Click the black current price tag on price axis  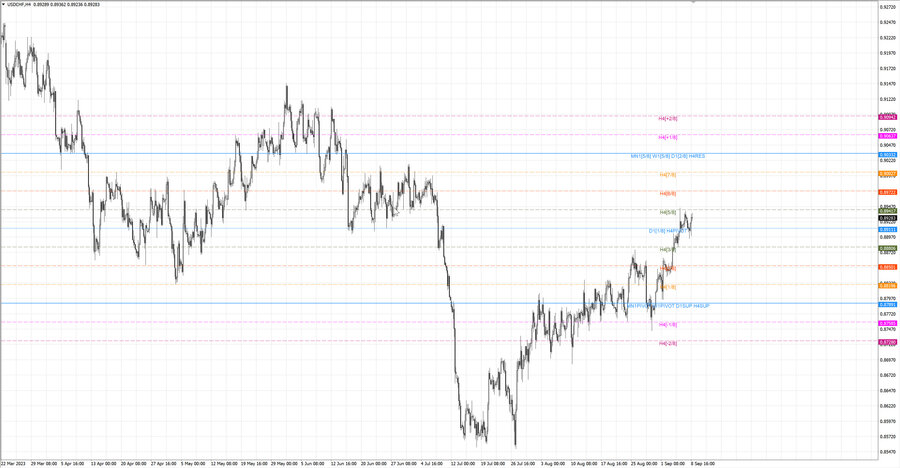click(887, 218)
